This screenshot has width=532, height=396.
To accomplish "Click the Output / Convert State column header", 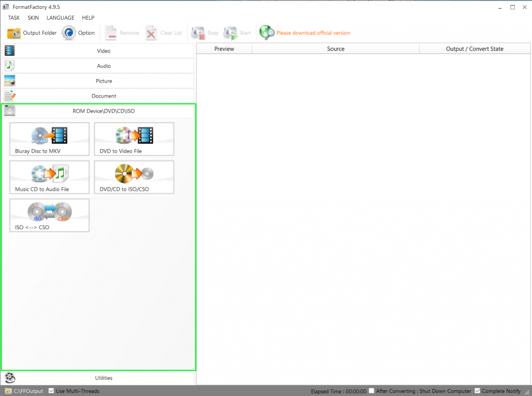I will 475,49.
